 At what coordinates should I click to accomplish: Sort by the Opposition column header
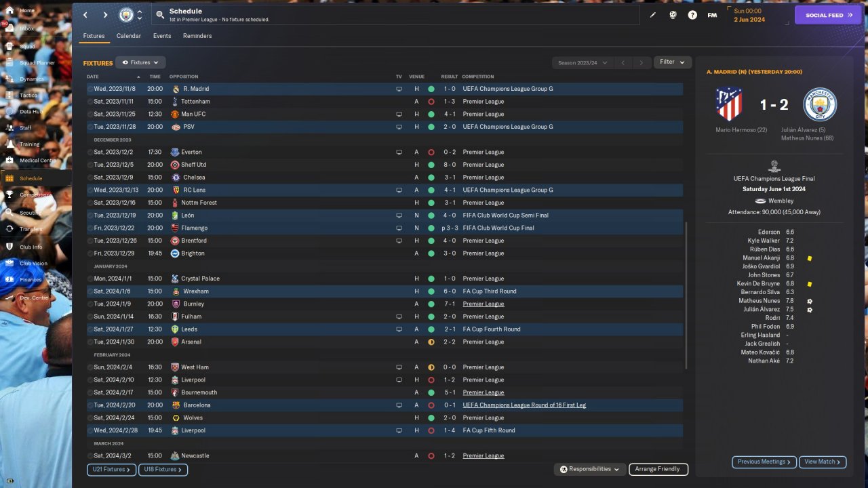[x=184, y=77]
